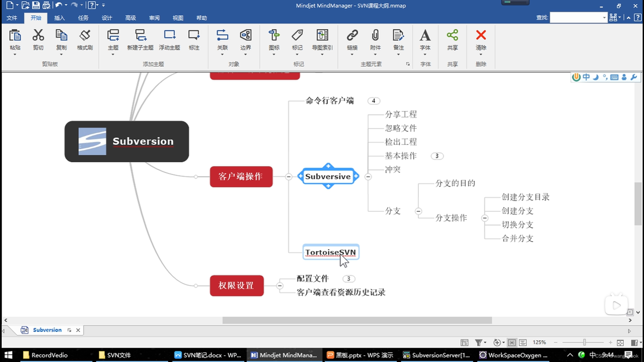Screen dimensions: 644x362
Task: Click the Copy icon
Action: click(61, 35)
